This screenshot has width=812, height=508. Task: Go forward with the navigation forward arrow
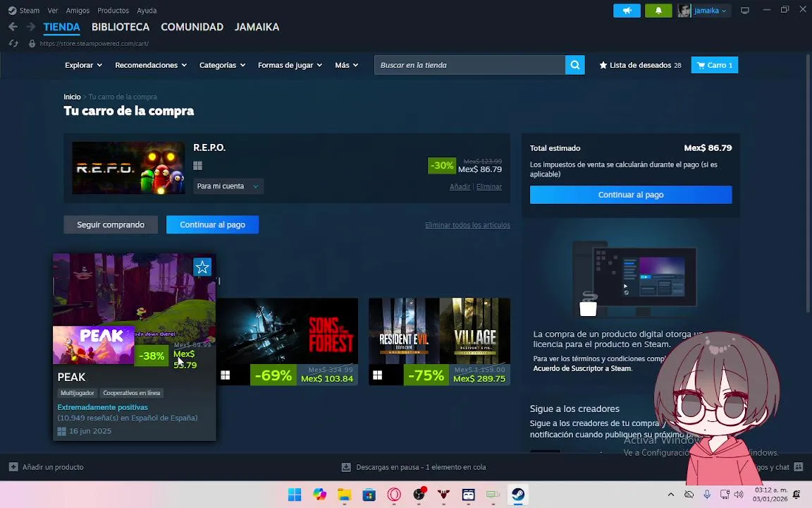30,27
